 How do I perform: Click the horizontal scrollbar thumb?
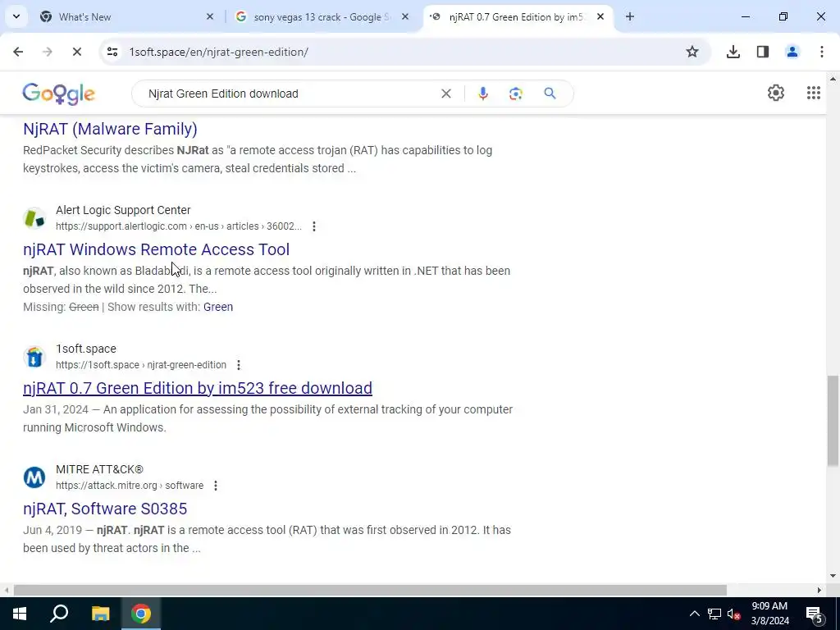point(370,590)
